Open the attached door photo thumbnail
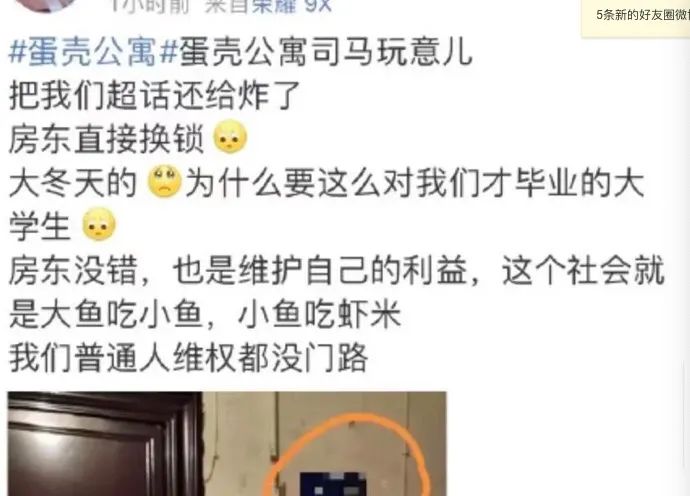The height and width of the screenshot is (496, 690). coord(227,444)
